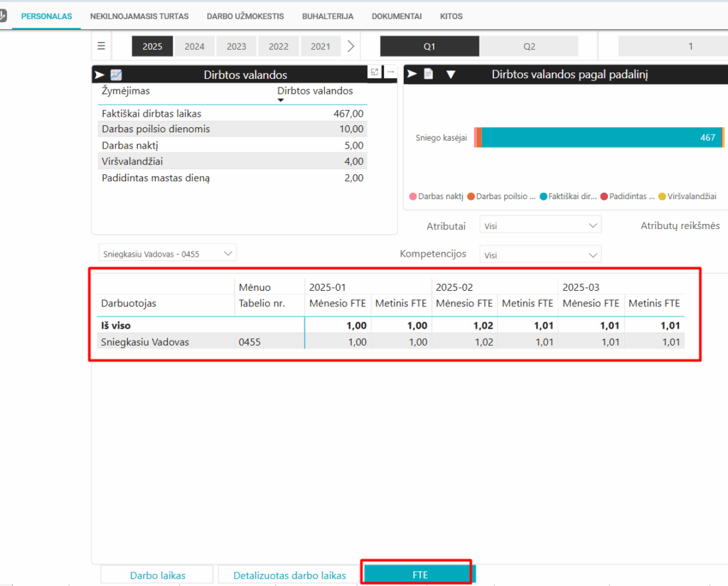Open the hamburger menu beside the year selector
This screenshot has width=728, height=586.
click(x=101, y=46)
